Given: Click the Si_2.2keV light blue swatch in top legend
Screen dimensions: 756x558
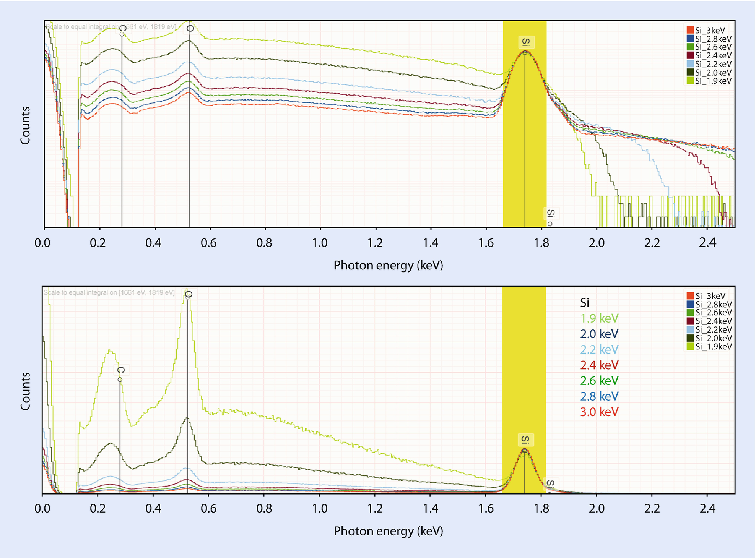Looking at the screenshot, I should 690,64.
